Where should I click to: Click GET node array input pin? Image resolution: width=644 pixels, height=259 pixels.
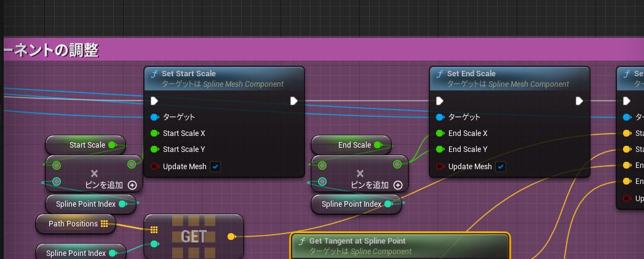tap(154, 229)
